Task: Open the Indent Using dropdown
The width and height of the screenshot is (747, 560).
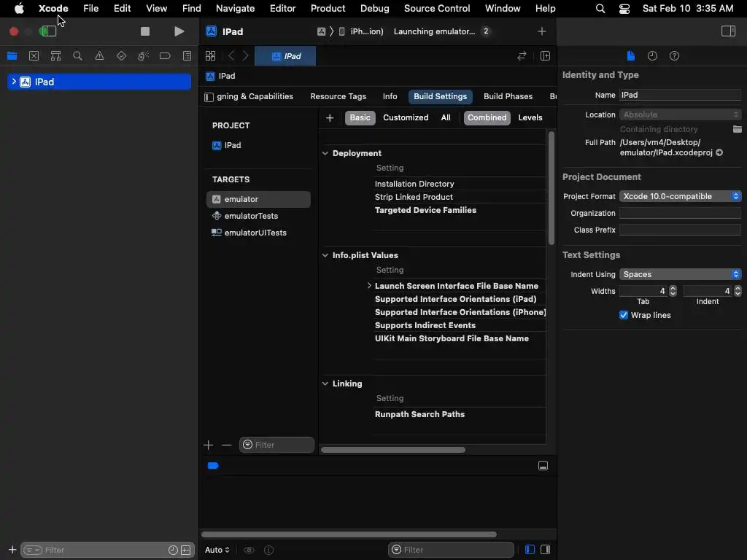Action: (x=680, y=274)
